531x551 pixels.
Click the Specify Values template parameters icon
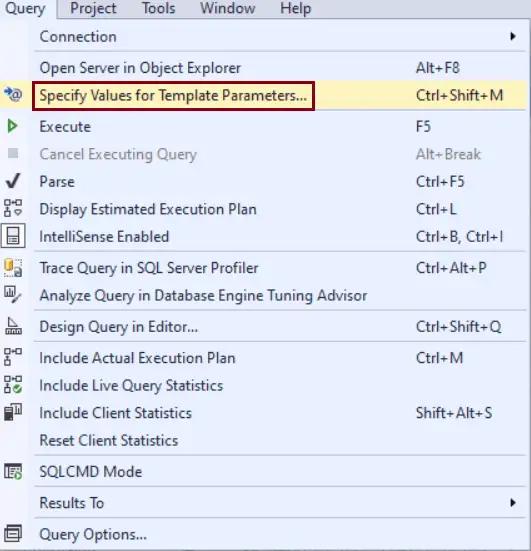(13, 95)
